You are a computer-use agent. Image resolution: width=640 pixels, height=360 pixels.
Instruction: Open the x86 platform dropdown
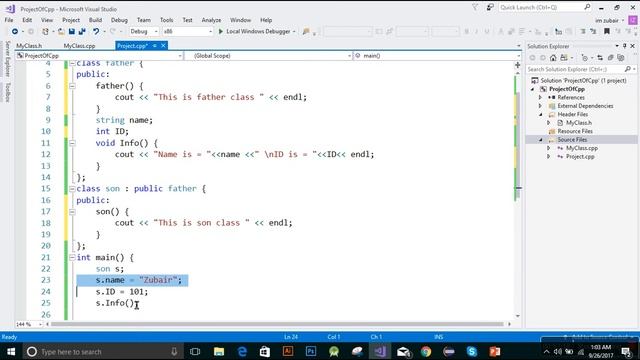(x=188, y=31)
